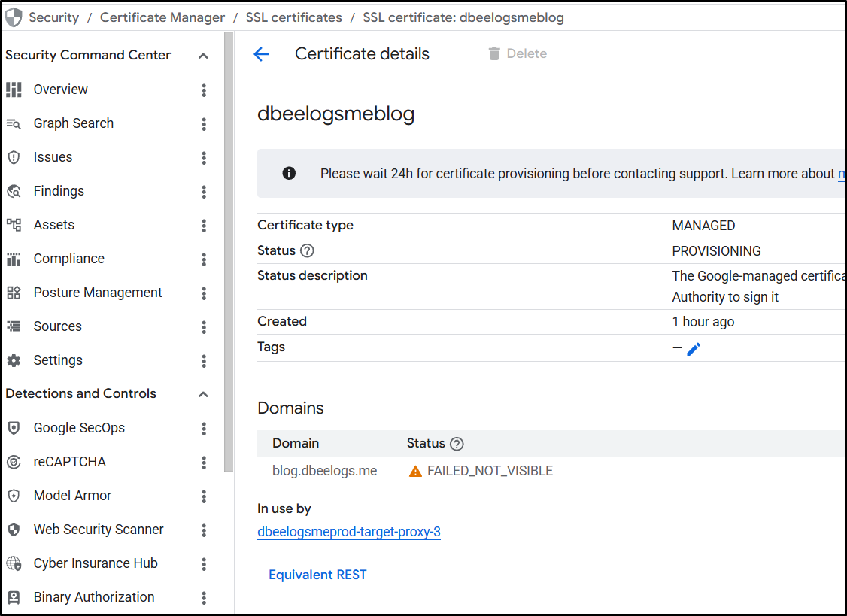Open the more options menu for Overview
Viewport: 847px width, 616px height.
tap(204, 90)
